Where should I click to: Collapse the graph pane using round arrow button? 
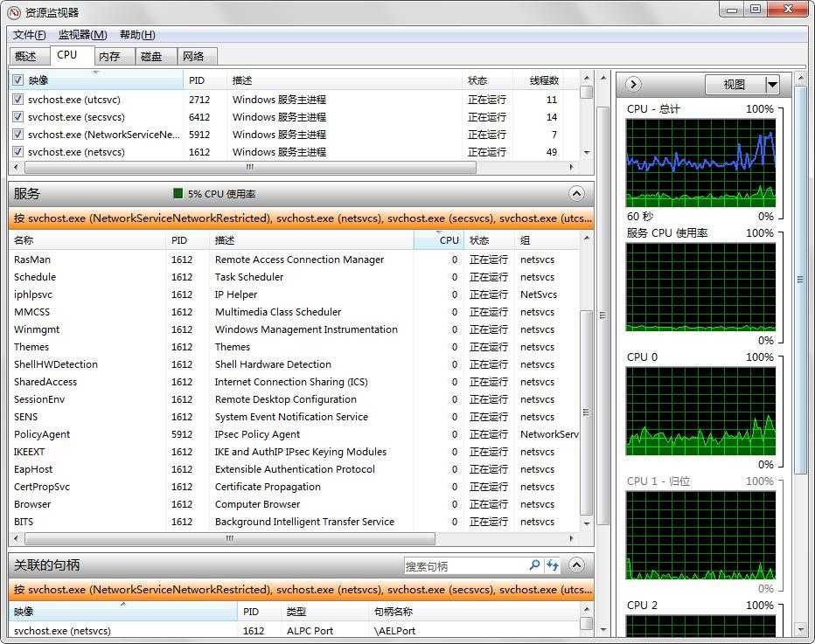[x=634, y=85]
